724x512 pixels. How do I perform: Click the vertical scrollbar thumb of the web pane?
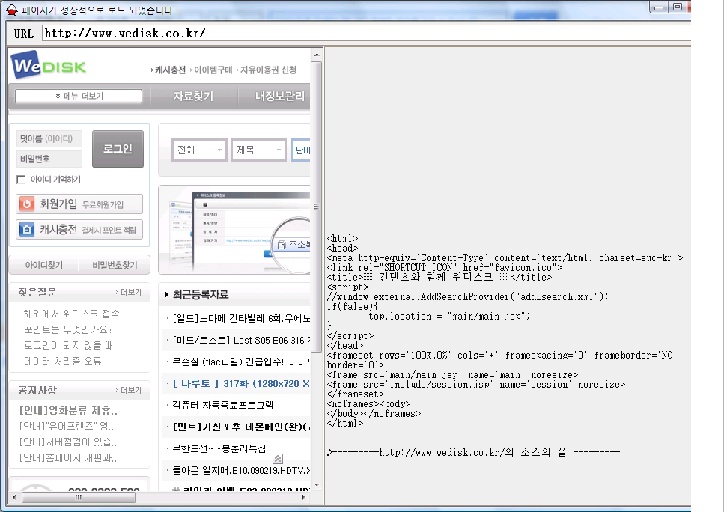(x=316, y=206)
